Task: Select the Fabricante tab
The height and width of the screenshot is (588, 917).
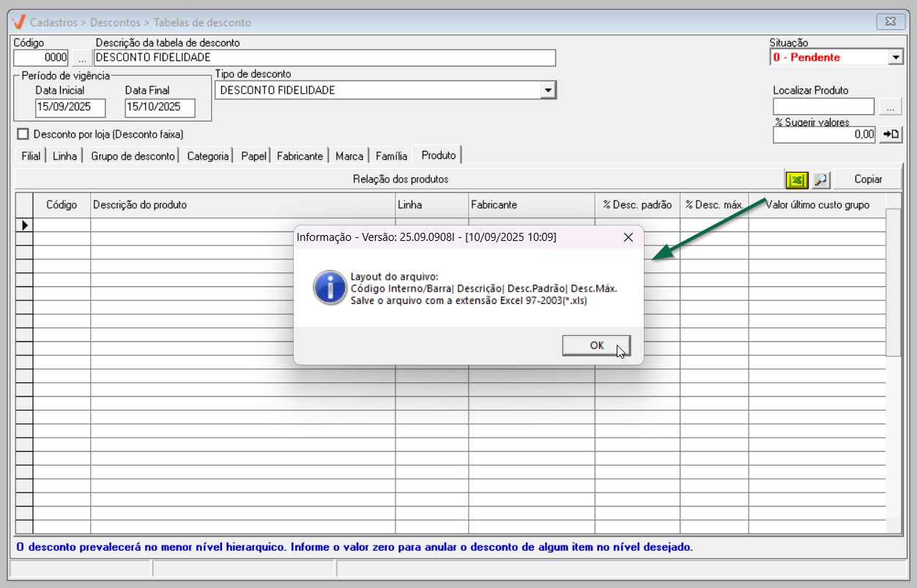Action: click(300, 156)
